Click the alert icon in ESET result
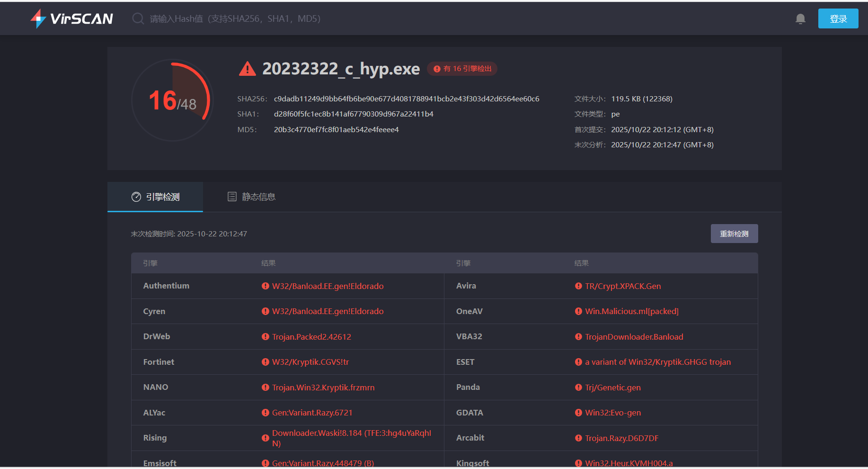The width and height of the screenshot is (868, 469). click(578, 362)
